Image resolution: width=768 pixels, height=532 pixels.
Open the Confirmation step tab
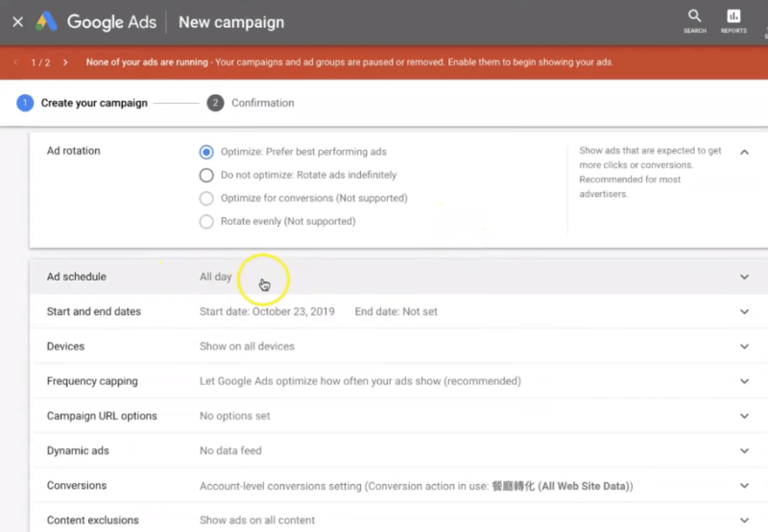coord(262,103)
